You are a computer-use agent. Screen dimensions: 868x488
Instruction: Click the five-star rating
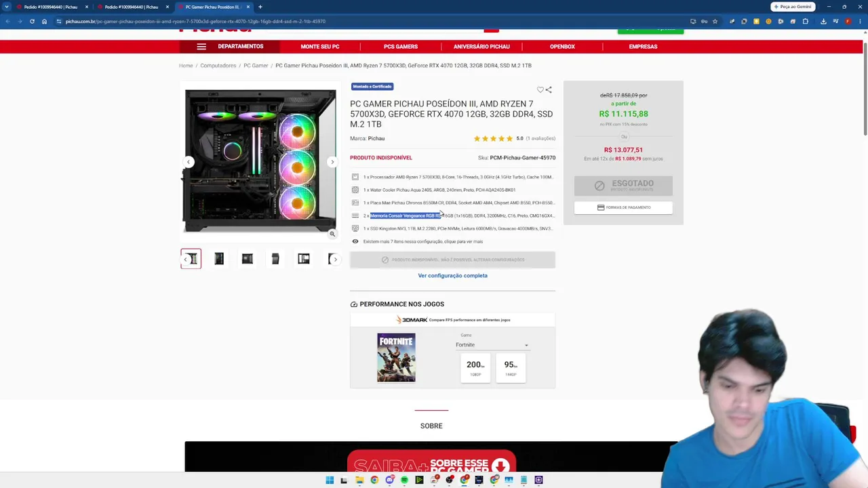click(493, 138)
